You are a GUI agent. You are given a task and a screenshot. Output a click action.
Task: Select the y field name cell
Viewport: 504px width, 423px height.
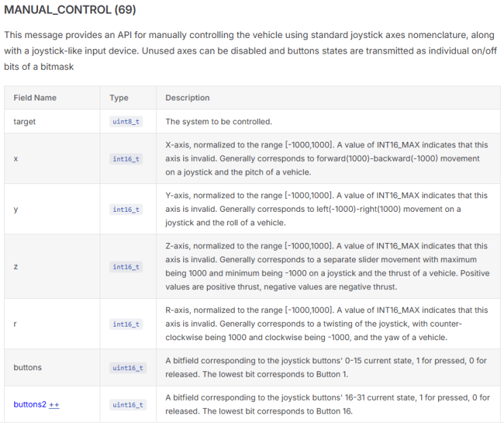click(52, 209)
